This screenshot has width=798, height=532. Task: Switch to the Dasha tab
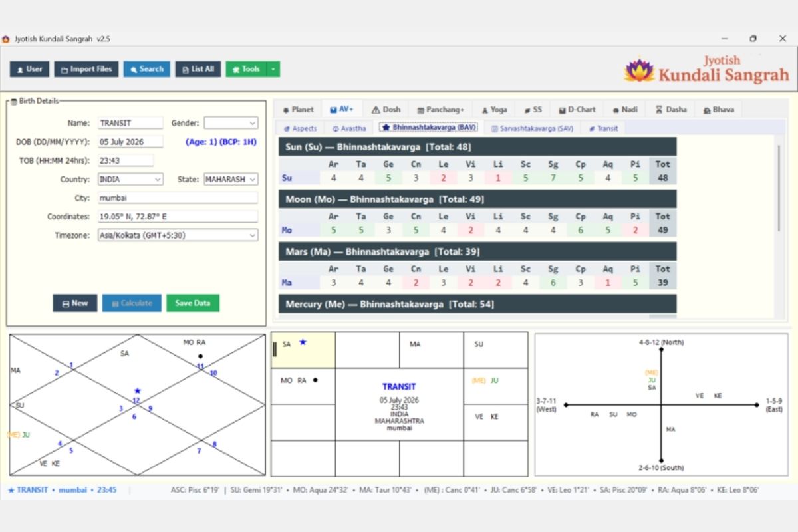tap(671, 110)
